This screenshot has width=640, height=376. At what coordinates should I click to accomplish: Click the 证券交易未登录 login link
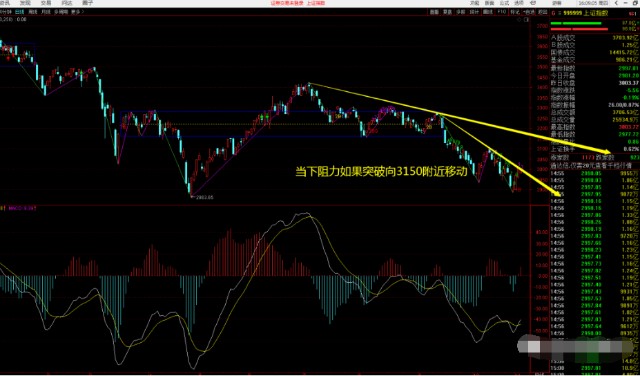(287, 3)
